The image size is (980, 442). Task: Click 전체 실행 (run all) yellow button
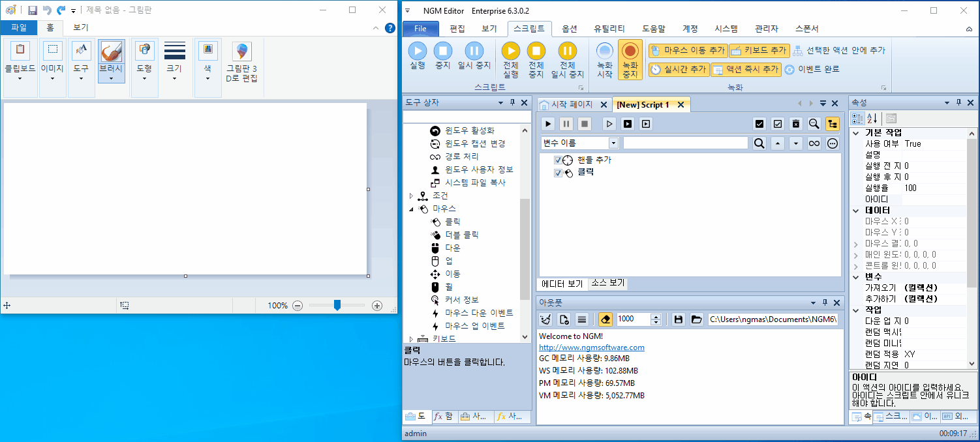(x=511, y=60)
